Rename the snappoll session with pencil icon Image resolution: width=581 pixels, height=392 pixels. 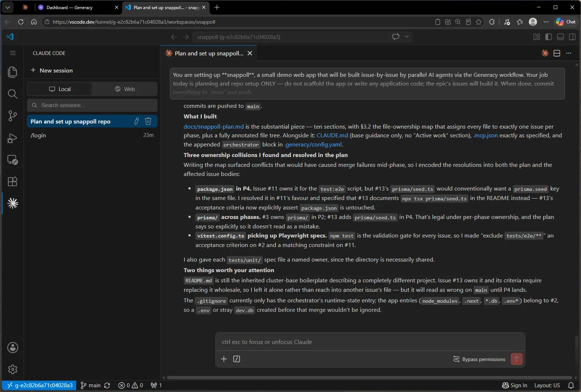coord(137,121)
